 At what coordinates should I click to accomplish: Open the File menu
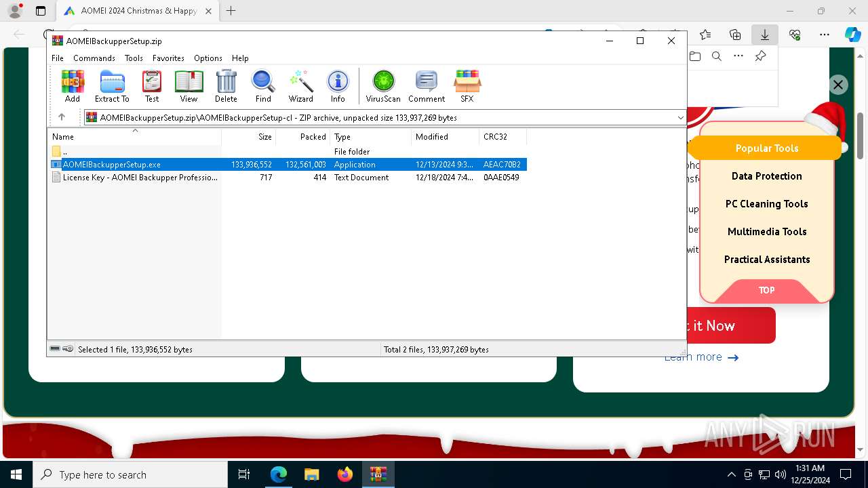coord(58,58)
